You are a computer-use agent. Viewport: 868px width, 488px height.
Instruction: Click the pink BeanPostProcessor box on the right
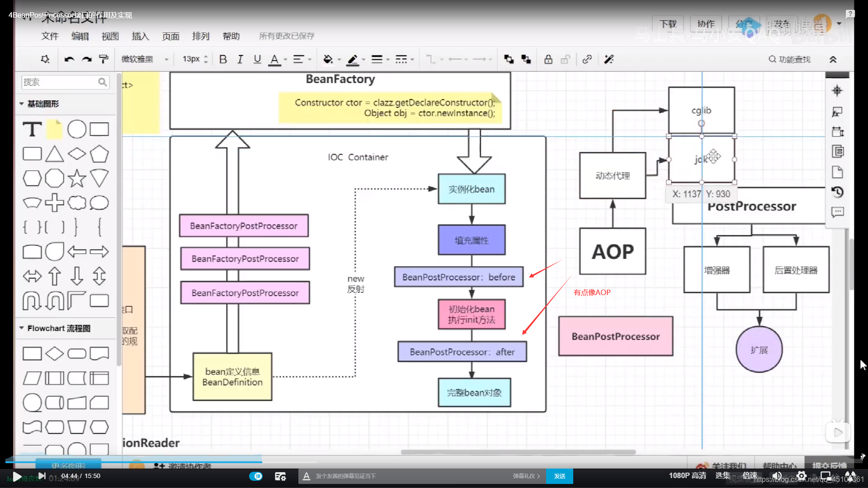coord(615,336)
